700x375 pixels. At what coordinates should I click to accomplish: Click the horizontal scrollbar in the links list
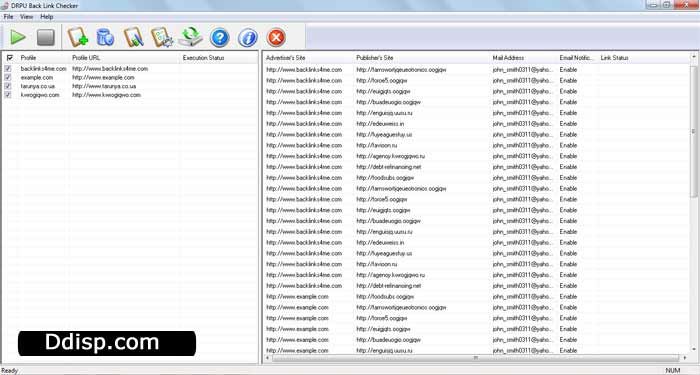click(476, 358)
